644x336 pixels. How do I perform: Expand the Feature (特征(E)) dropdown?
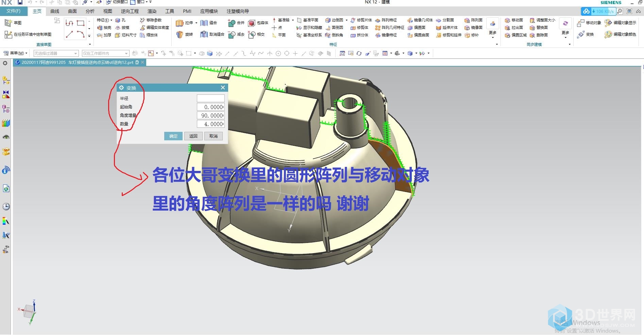104,20
